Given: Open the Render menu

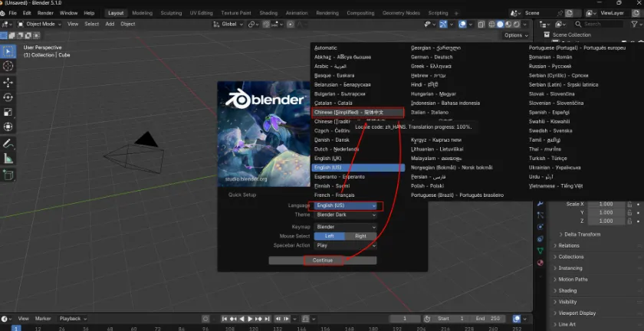Looking at the screenshot, I should (x=45, y=13).
